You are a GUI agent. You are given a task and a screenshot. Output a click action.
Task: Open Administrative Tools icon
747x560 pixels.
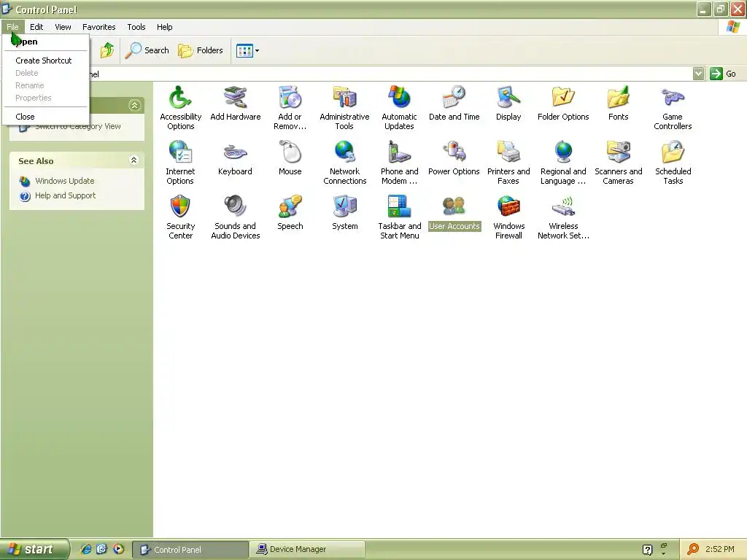(344, 98)
